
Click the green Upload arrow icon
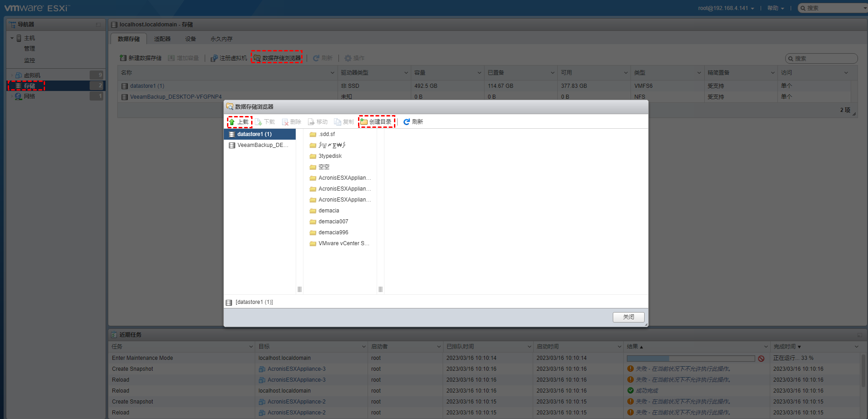tap(232, 122)
